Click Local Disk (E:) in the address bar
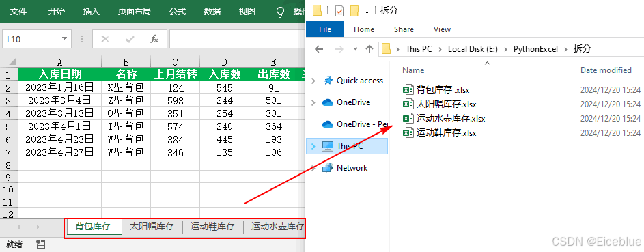The image size is (644, 252). point(473,49)
